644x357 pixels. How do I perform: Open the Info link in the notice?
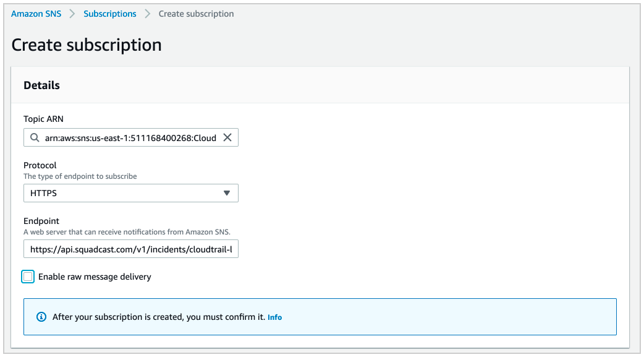click(275, 317)
